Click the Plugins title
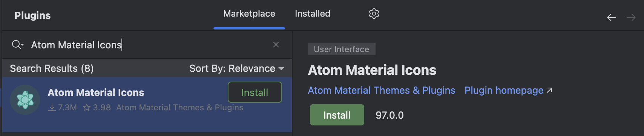Viewport: 644px width, 136px height. (x=32, y=15)
